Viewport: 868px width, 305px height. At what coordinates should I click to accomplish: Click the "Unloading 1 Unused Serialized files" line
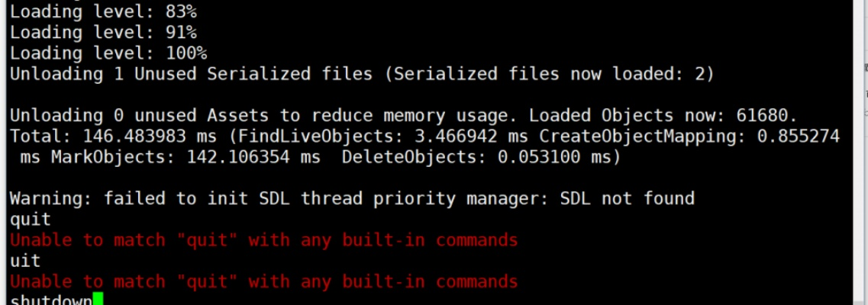(361, 74)
